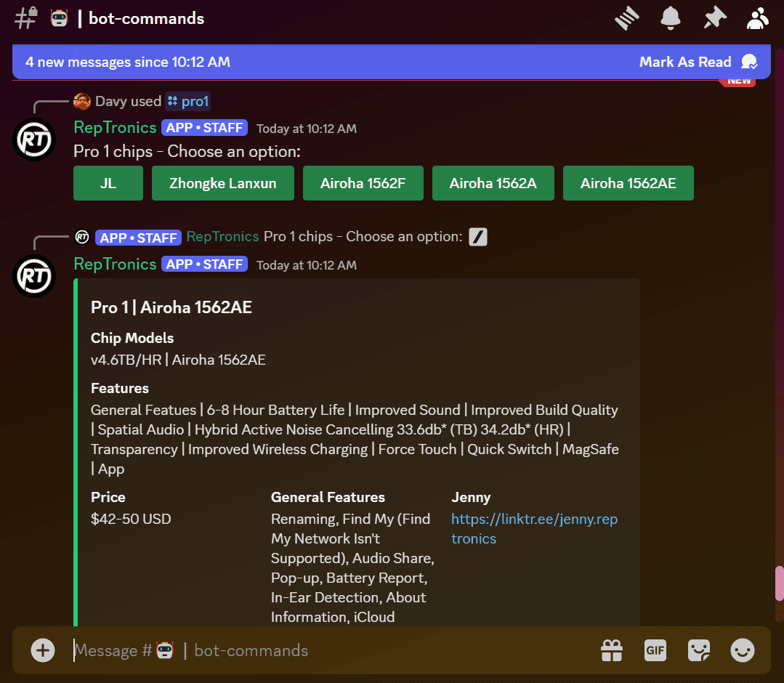Open notification settings bell icon
The image size is (784, 683).
coord(671,18)
